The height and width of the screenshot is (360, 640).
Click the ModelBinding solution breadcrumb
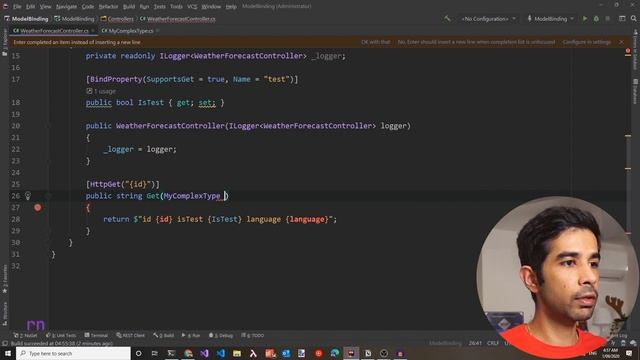click(27, 19)
